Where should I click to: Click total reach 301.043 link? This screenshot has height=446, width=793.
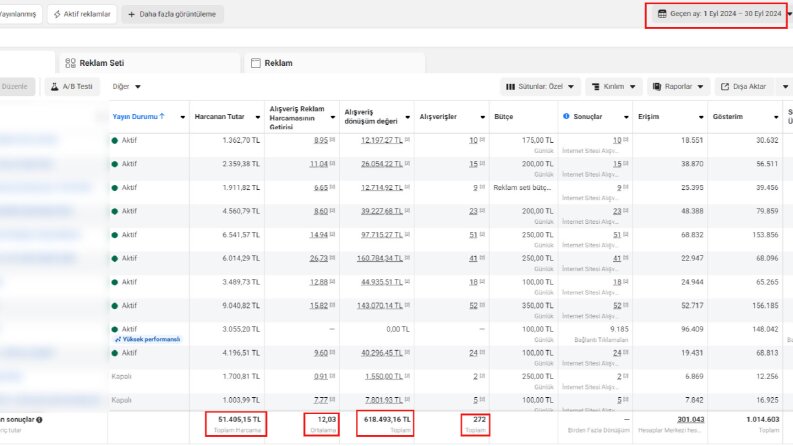click(690, 419)
